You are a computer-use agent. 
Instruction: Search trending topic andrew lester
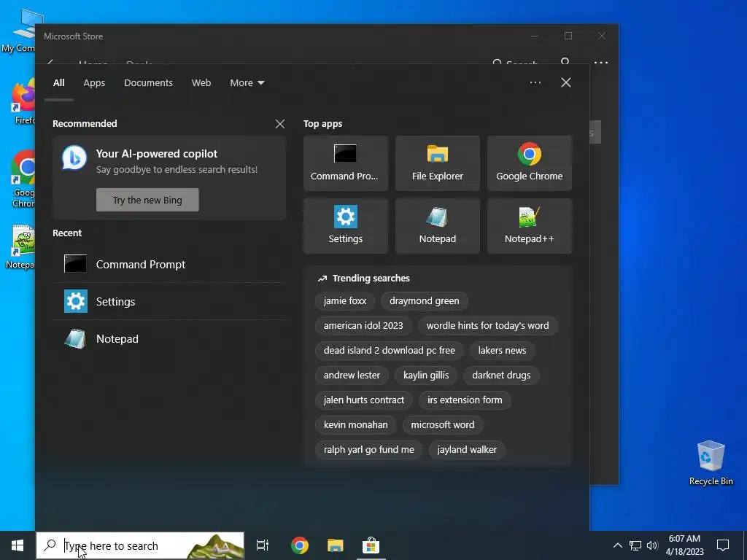coord(352,376)
